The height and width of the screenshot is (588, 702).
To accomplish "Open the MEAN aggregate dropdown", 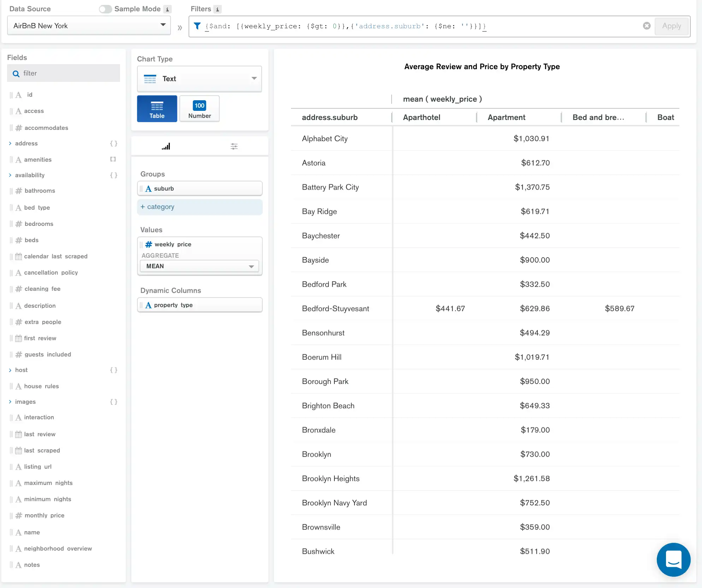I will 199,266.
